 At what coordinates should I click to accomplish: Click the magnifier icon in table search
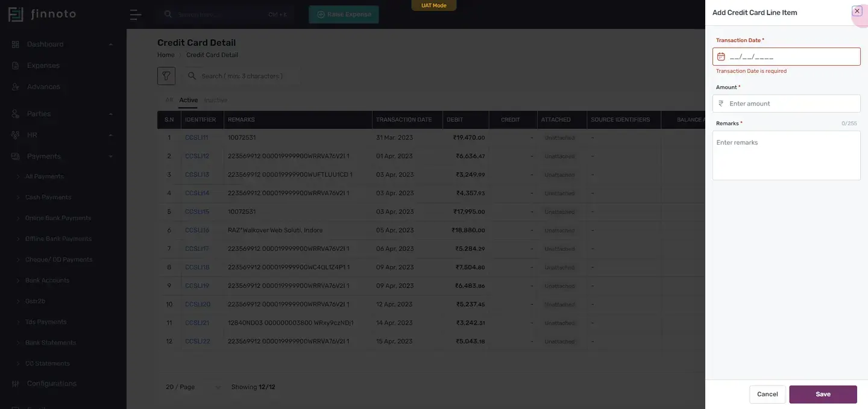pyautogui.click(x=192, y=76)
